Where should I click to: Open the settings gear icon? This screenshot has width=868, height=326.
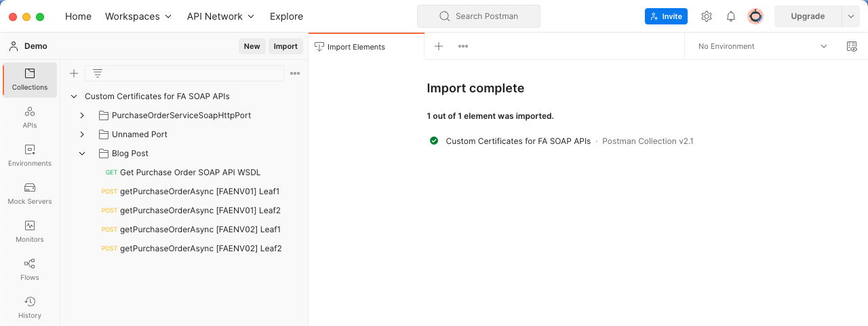tap(707, 16)
